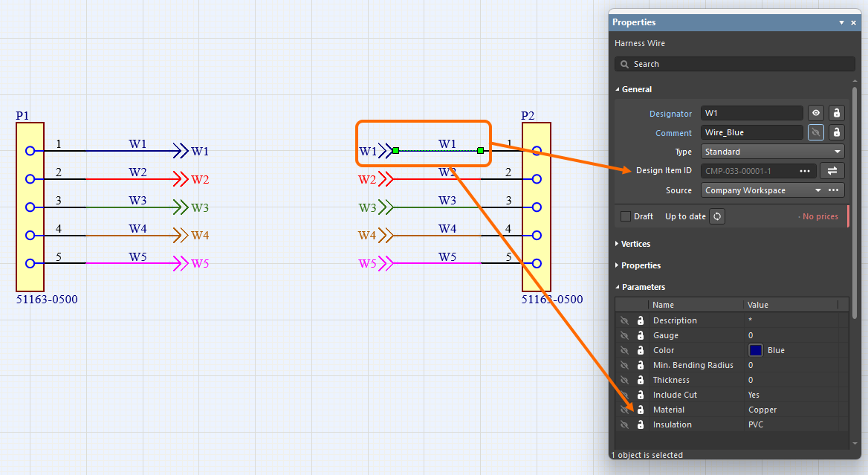868x475 pixels.
Task: Click the blue Comment label link
Action: [673, 133]
